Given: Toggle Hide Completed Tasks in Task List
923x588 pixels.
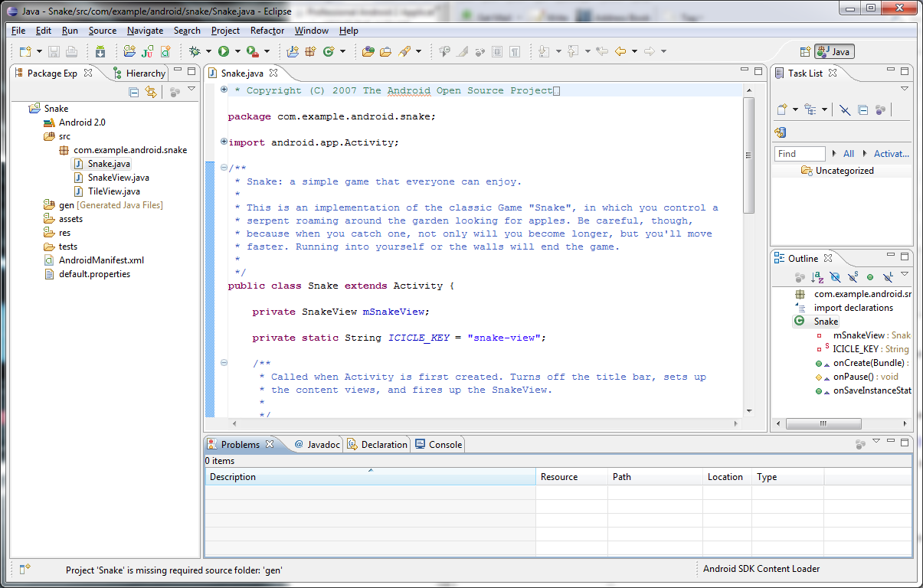Looking at the screenshot, I should pos(845,109).
